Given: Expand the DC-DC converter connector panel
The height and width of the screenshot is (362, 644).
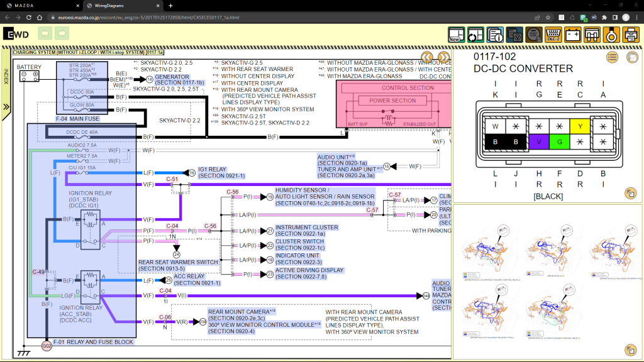Looking at the screenshot, I should tap(630, 193).
